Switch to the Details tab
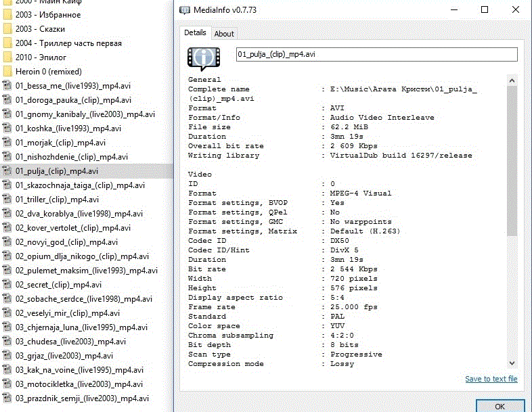The width and height of the screenshot is (532, 412). (x=195, y=33)
